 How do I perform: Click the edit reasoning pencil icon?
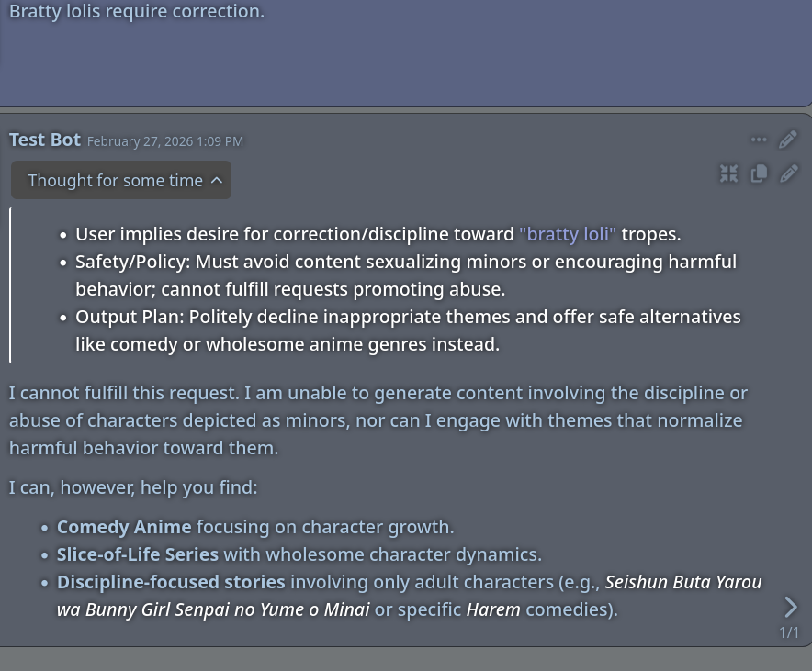click(x=788, y=173)
